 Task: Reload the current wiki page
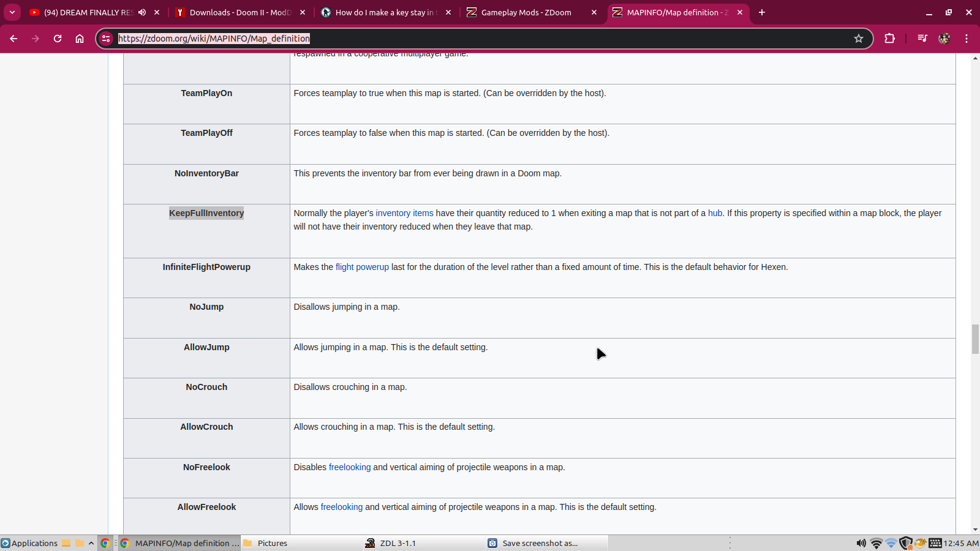(x=58, y=39)
